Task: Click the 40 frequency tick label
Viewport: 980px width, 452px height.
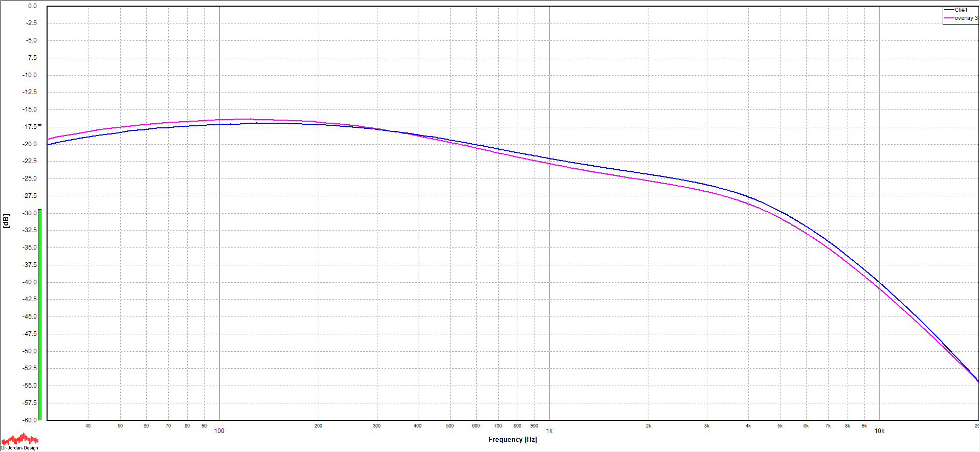Action: click(88, 426)
